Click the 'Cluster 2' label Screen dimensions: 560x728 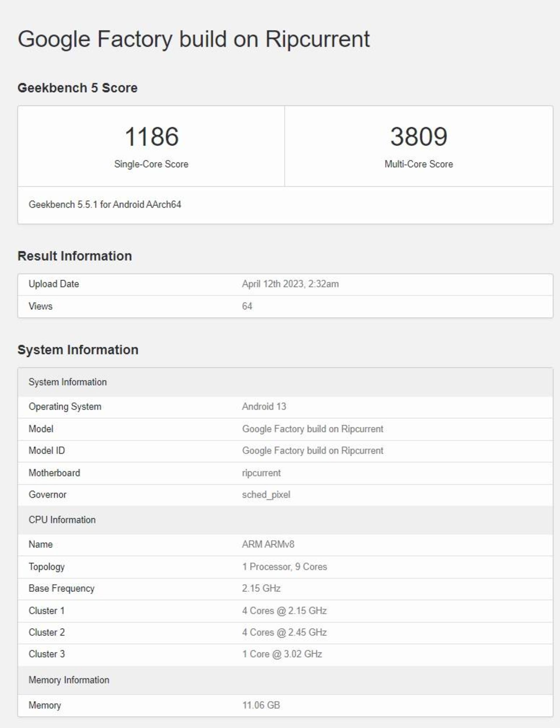point(47,632)
